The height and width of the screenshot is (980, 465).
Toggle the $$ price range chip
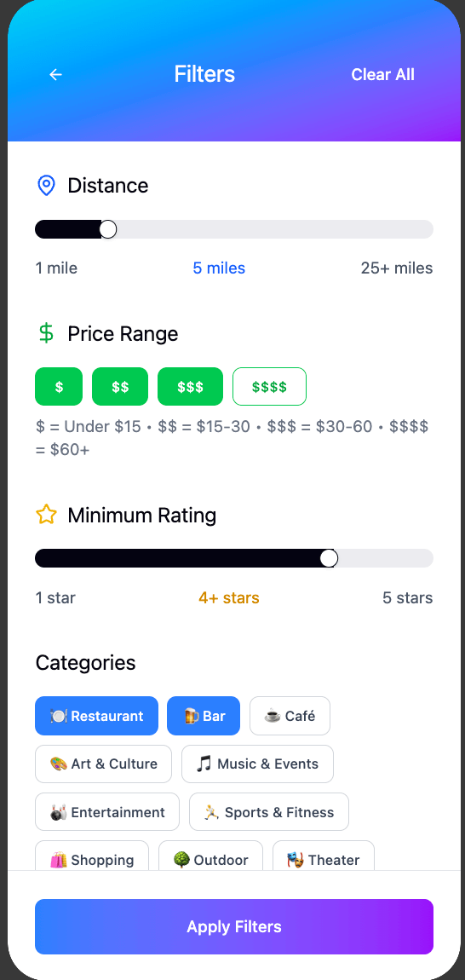click(x=120, y=387)
